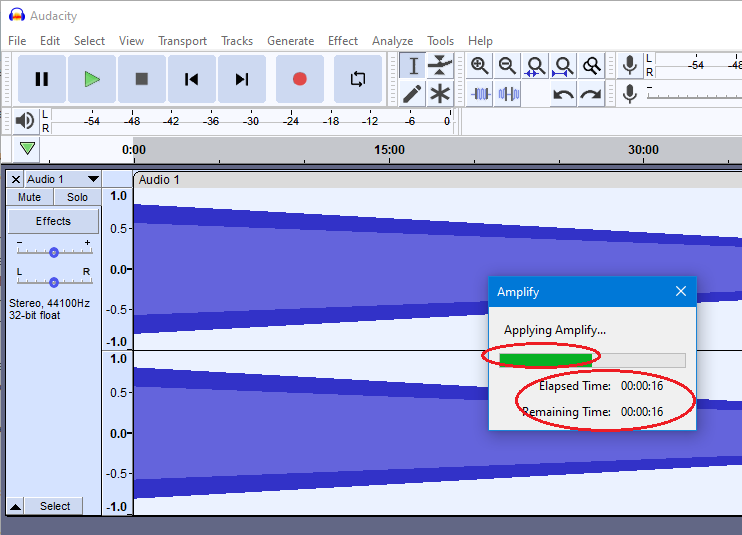Click the Audacity headphones app icon
The height and width of the screenshot is (535, 742).
tap(17, 15)
